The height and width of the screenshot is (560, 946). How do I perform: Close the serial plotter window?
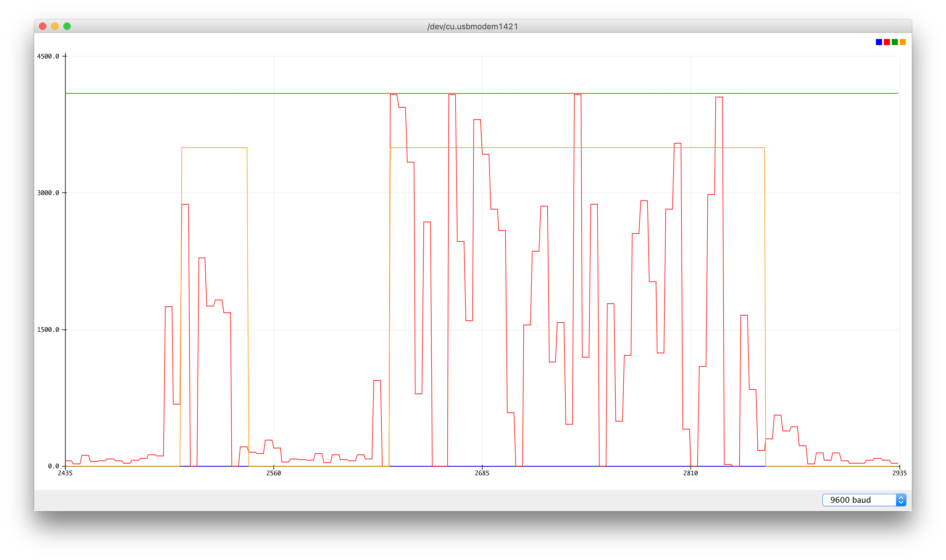tap(43, 26)
